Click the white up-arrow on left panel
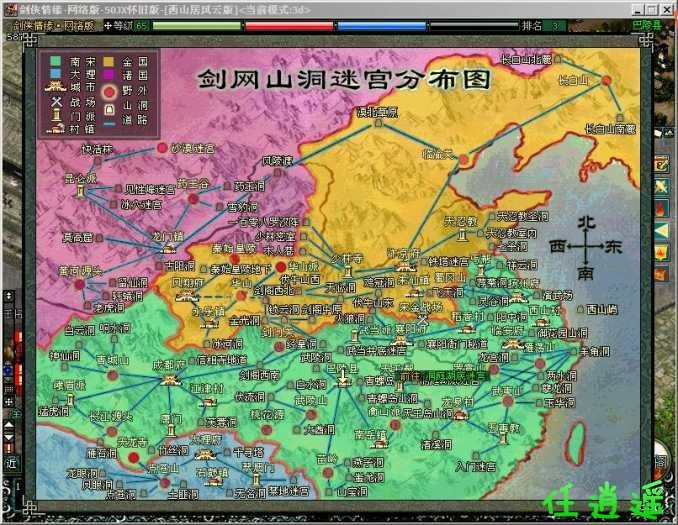The width and height of the screenshot is (678, 525). (9, 426)
